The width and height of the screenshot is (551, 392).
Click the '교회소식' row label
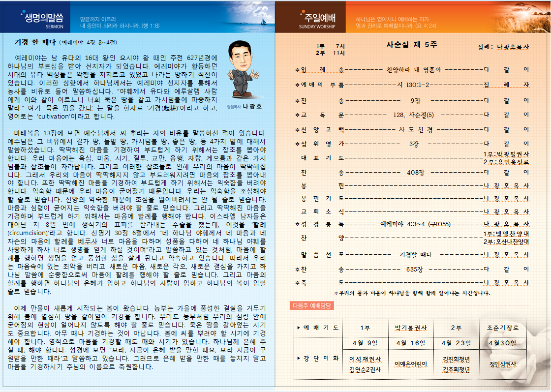click(x=322, y=212)
